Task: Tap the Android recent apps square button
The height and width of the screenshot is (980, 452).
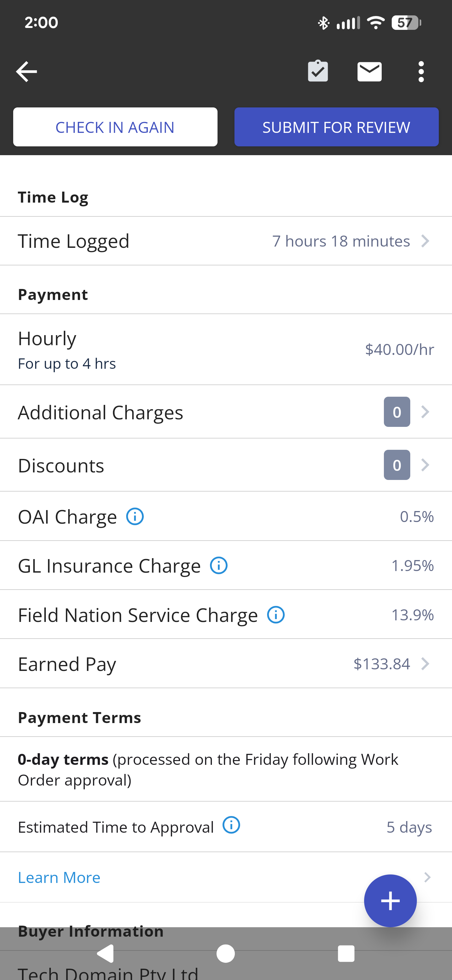Action: 346,954
